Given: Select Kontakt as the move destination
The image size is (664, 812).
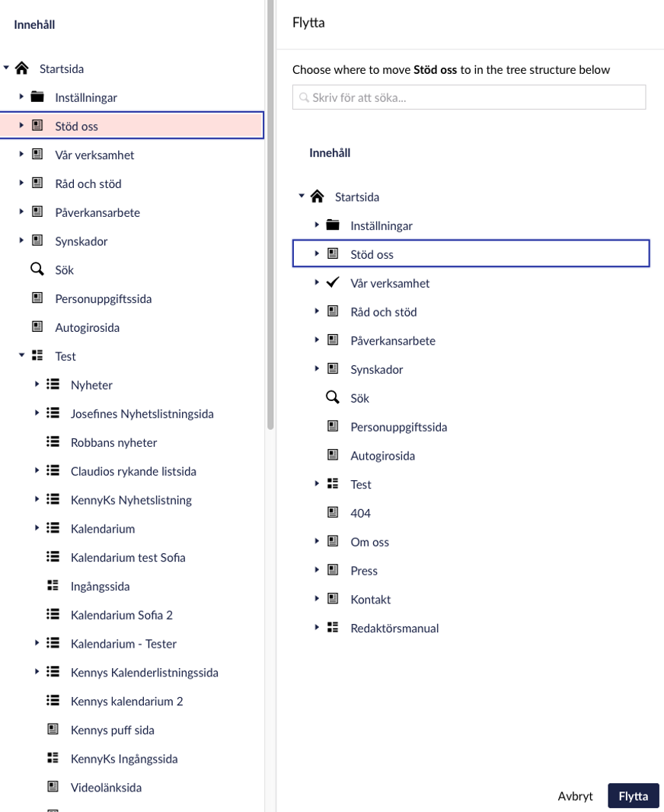Looking at the screenshot, I should coord(370,600).
